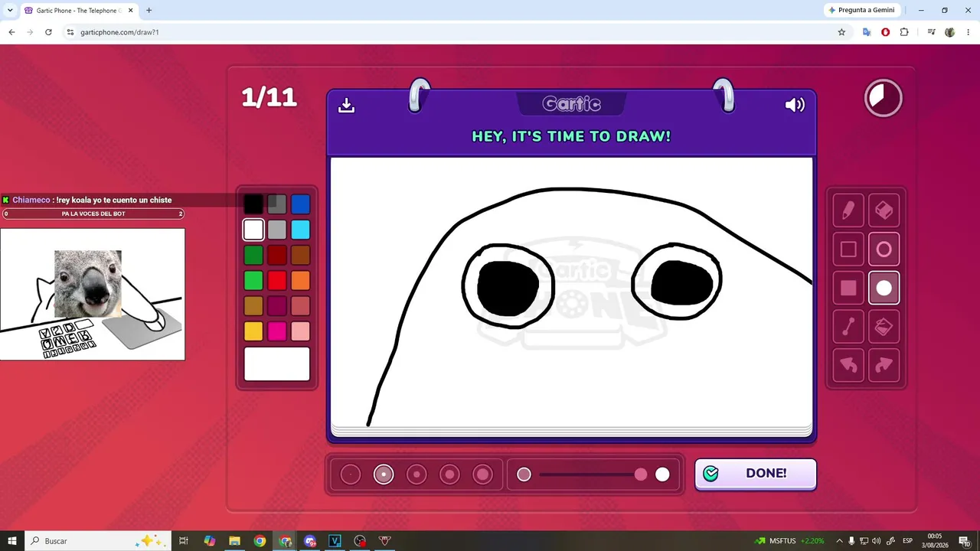The image size is (980, 551).
Task: Pick the black color swatch
Action: [253, 204]
